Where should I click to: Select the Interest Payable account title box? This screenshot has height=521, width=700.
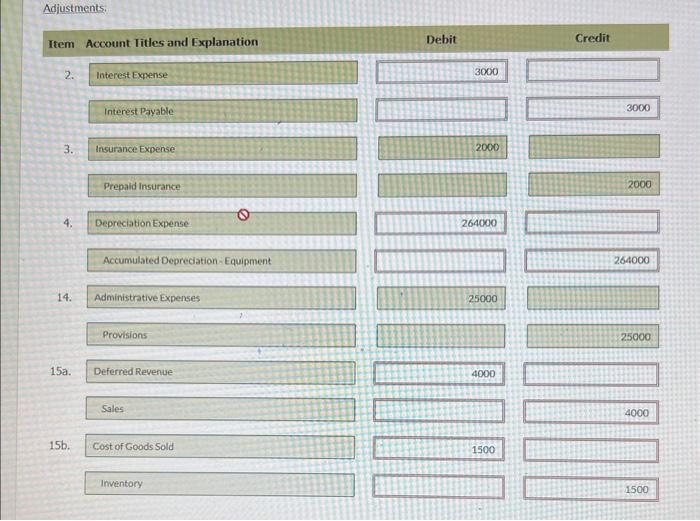223,111
